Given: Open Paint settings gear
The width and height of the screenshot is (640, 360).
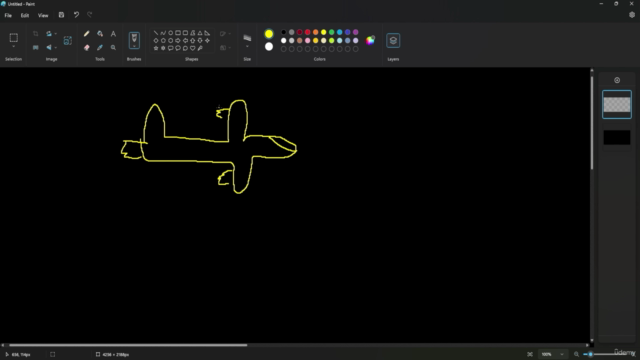Looking at the screenshot, I should tap(632, 15).
